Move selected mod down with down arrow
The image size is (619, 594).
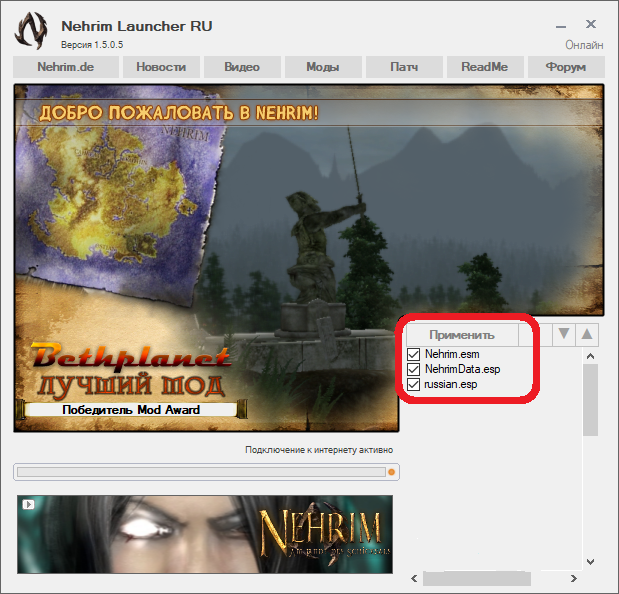point(564,334)
